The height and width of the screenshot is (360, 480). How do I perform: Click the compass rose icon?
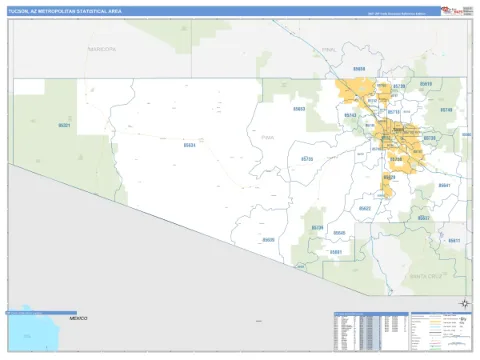[x=464, y=303]
